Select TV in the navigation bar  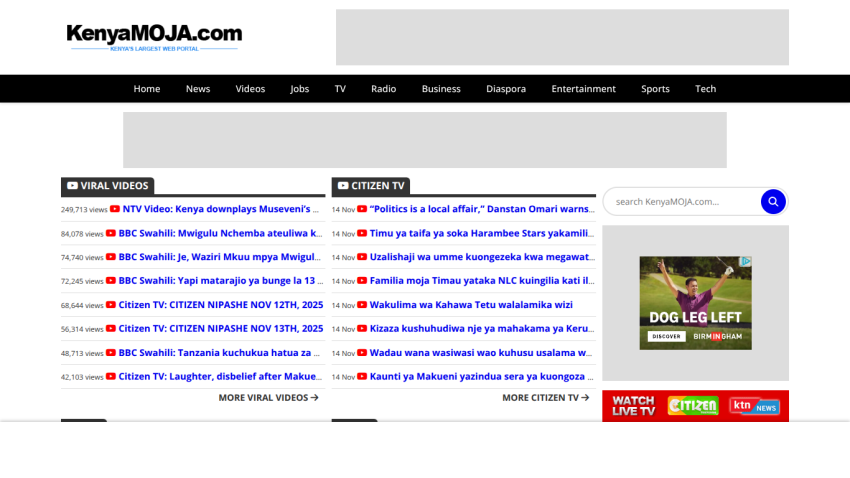(x=340, y=89)
